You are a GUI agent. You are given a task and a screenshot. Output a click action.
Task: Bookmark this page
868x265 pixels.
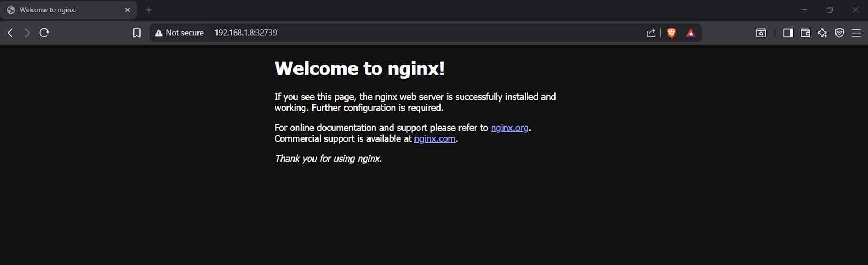(x=137, y=33)
